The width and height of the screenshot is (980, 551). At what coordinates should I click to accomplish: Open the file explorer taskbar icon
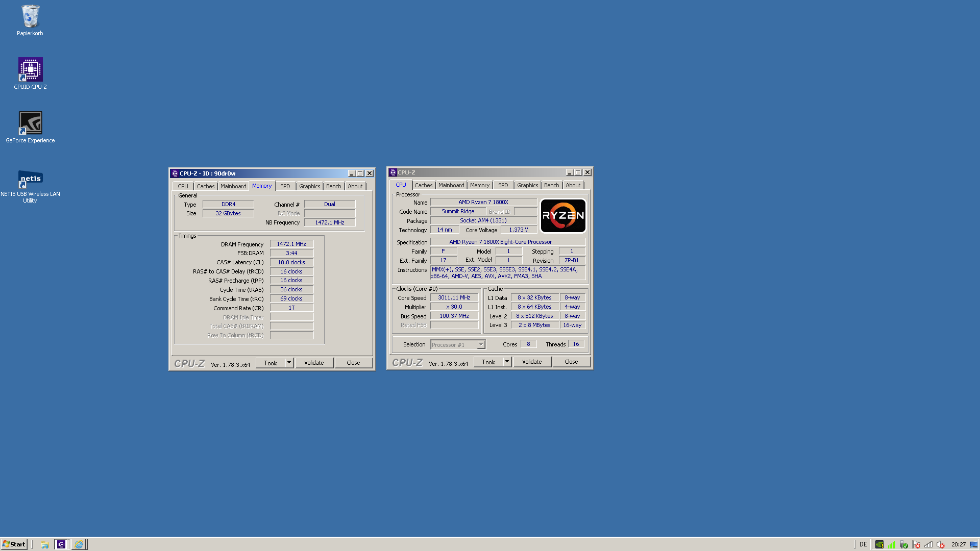[45, 544]
